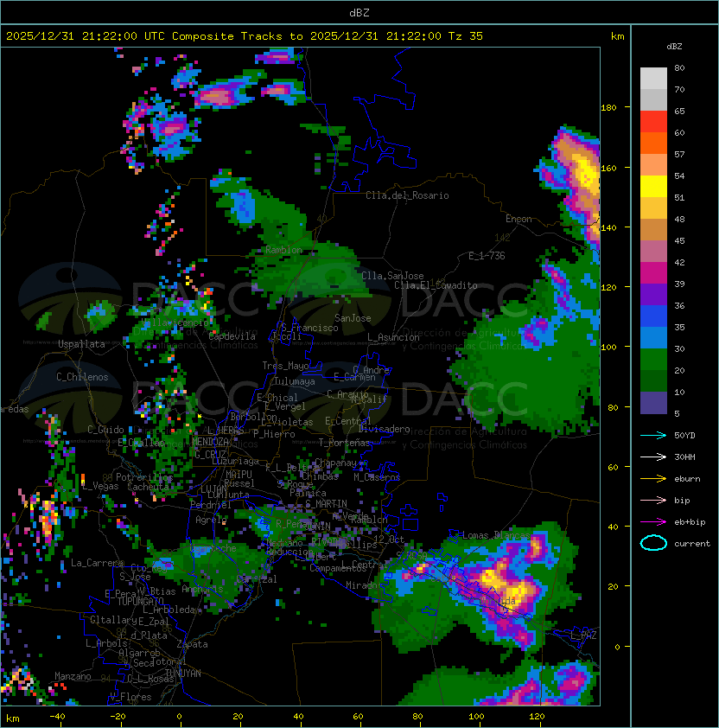The image size is (719, 728).
Task: Click the Uspallata place label
Action: click(81, 344)
